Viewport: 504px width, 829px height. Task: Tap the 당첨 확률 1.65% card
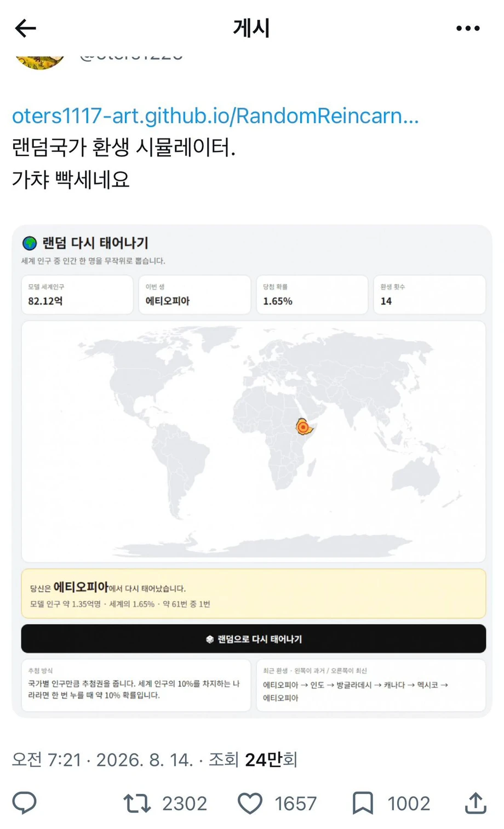tap(312, 295)
